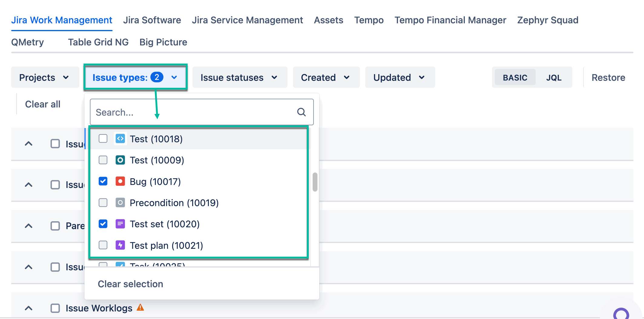Expand the Issue statuses dropdown
The image size is (644, 319).
click(239, 77)
